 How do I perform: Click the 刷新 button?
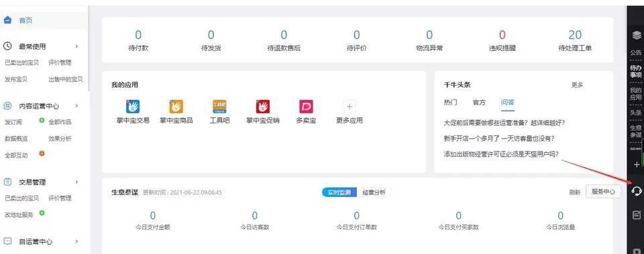tap(575, 192)
